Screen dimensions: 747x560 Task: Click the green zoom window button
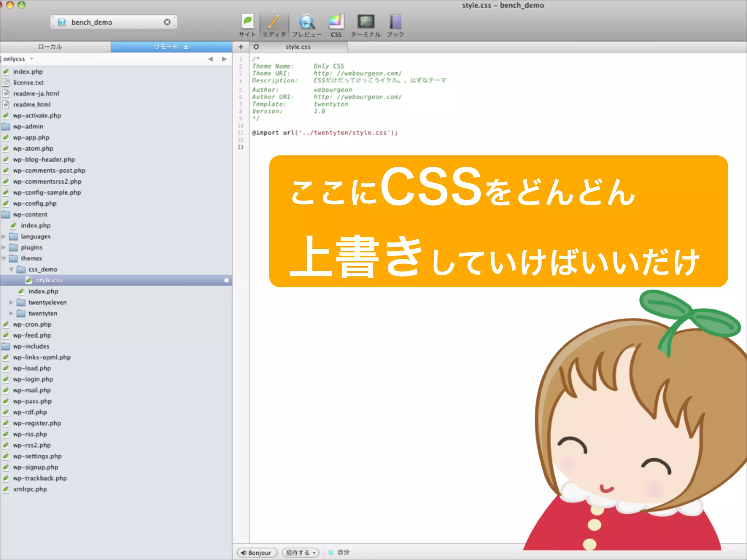[22, 5]
